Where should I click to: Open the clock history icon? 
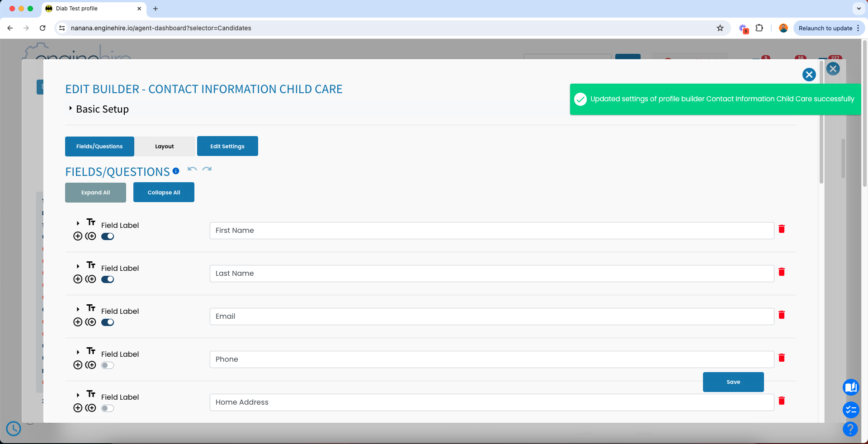coord(14,428)
